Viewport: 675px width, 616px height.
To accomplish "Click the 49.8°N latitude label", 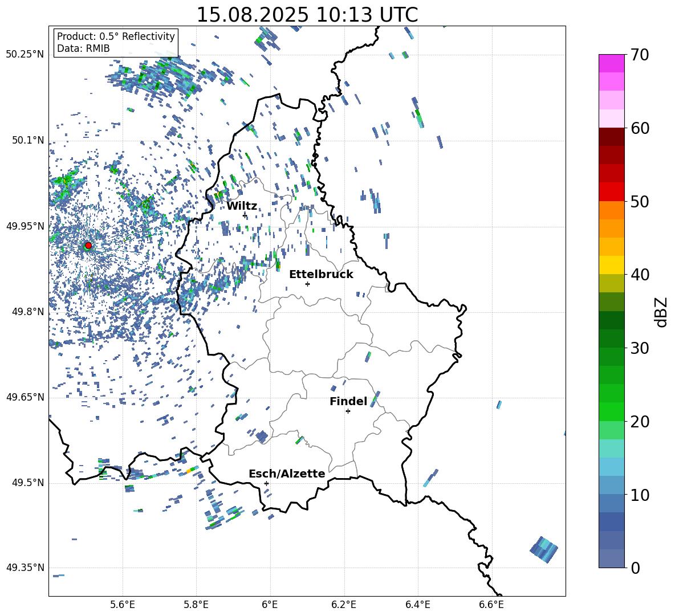I will coord(28,312).
